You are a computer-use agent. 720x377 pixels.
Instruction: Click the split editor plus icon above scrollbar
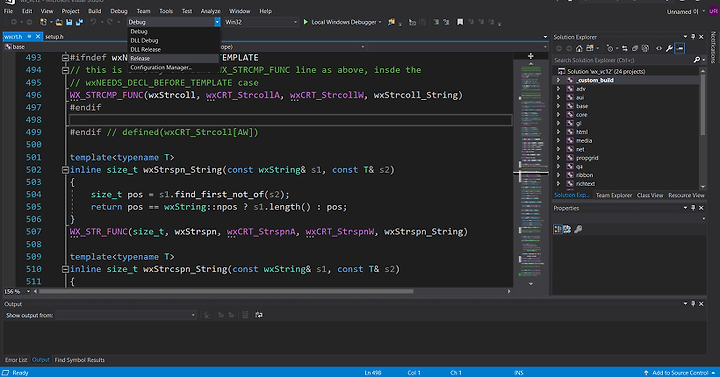pos(530,56)
